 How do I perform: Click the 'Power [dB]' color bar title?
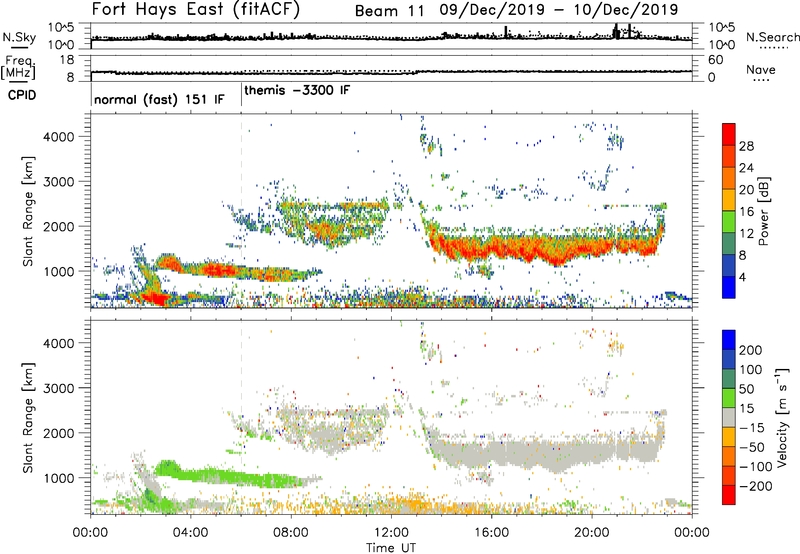pyautogui.click(x=764, y=211)
